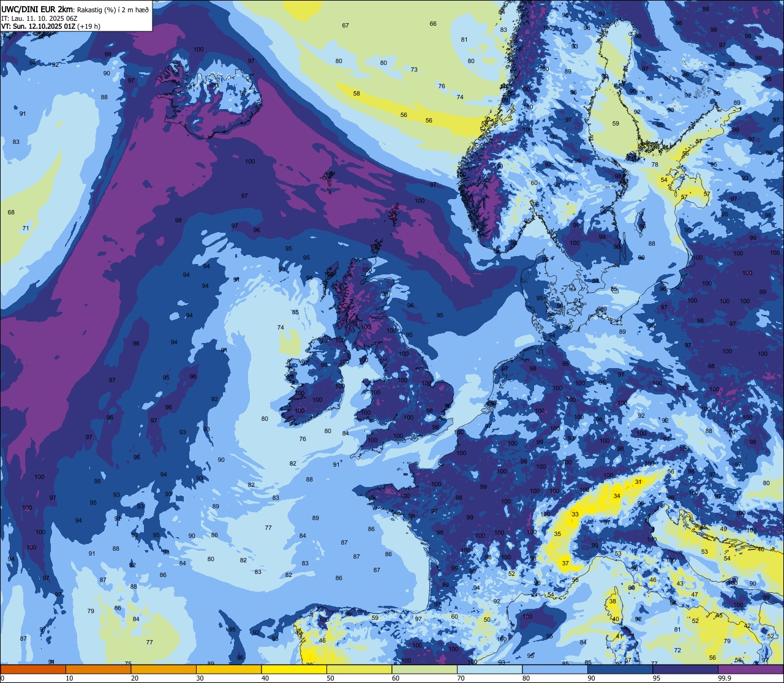Click the 20–30 amber legend swatch
The width and height of the screenshot is (784, 683).
164,669
